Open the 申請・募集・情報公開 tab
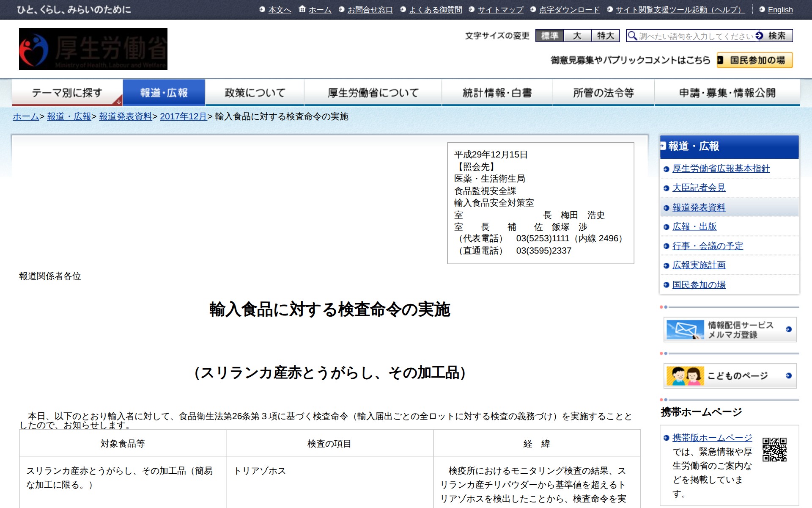Image resolution: width=812 pixels, height=508 pixels. pyautogui.click(x=727, y=92)
